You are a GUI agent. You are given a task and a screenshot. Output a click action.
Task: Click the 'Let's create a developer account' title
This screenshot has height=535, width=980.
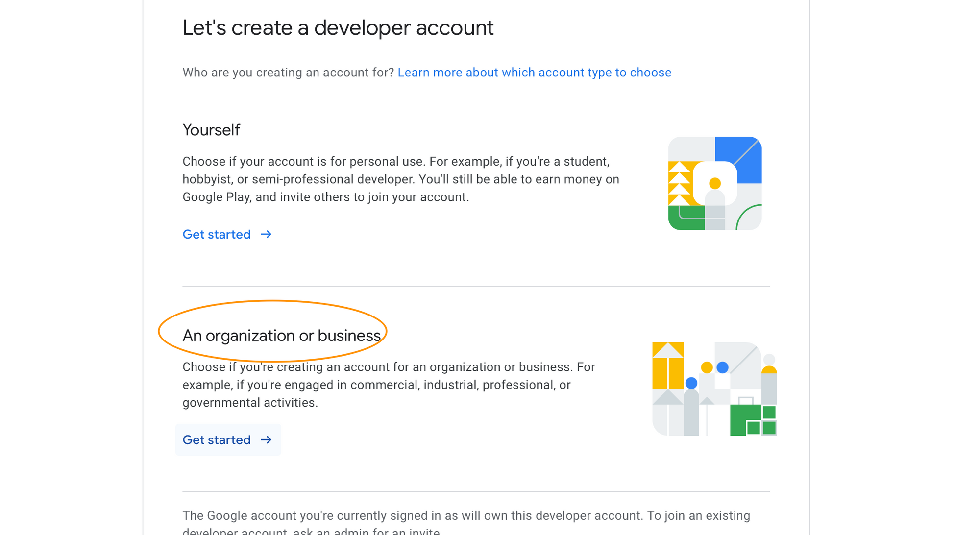coord(338,28)
